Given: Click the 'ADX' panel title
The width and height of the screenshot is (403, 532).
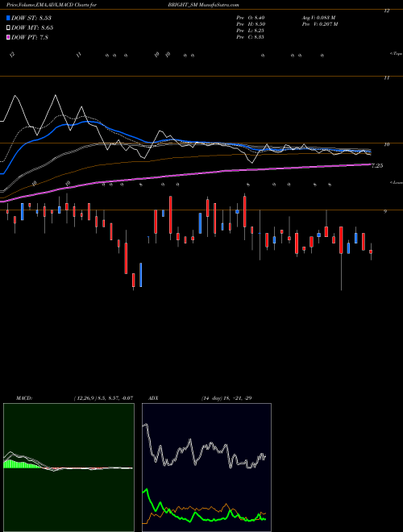Looking at the screenshot, I should coord(153,398).
